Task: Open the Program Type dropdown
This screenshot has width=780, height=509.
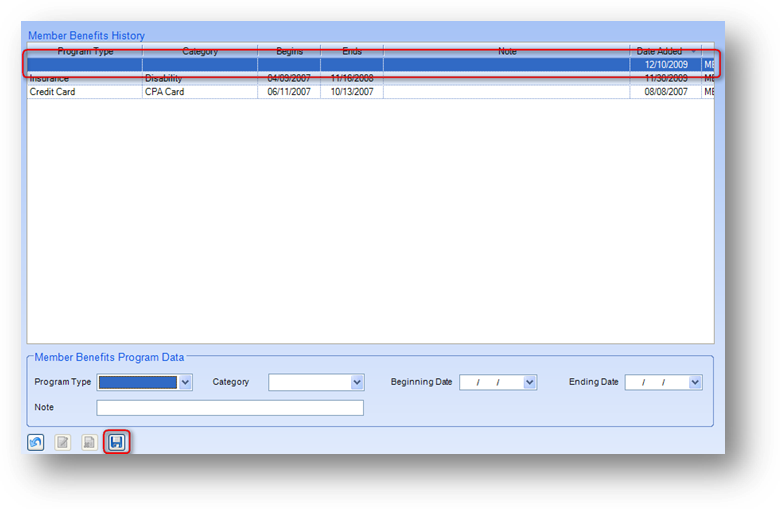Action: [x=185, y=383]
